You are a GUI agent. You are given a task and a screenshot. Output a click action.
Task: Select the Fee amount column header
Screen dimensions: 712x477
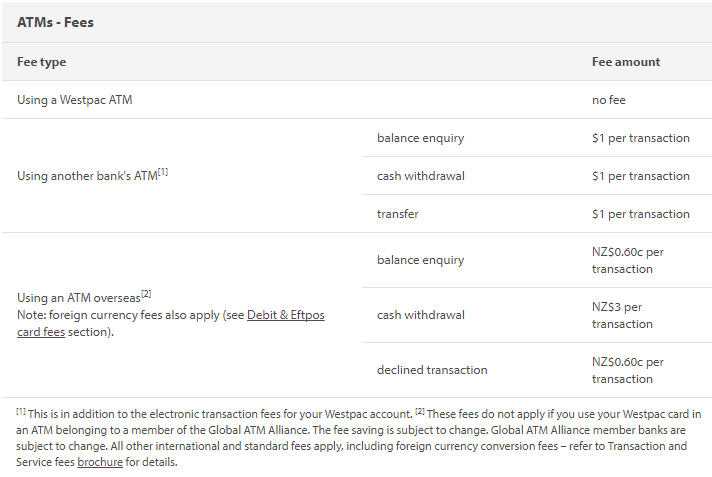point(626,62)
